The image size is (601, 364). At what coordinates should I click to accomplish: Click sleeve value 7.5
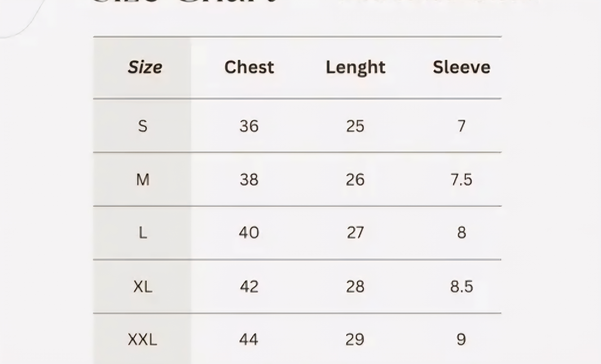[x=461, y=180]
